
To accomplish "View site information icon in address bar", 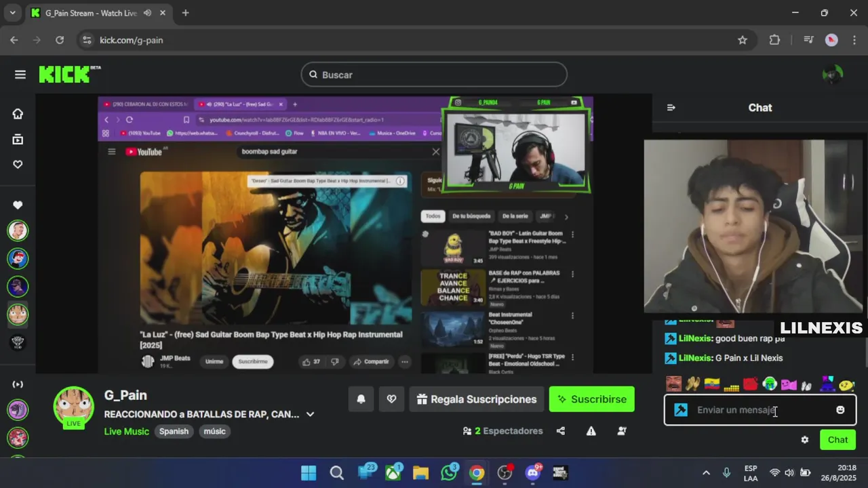I will pos(87,40).
